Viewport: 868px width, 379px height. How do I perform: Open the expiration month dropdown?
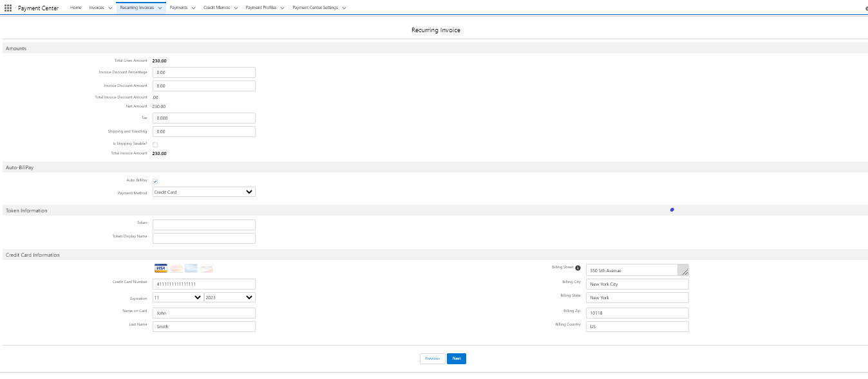click(x=178, y=297)
